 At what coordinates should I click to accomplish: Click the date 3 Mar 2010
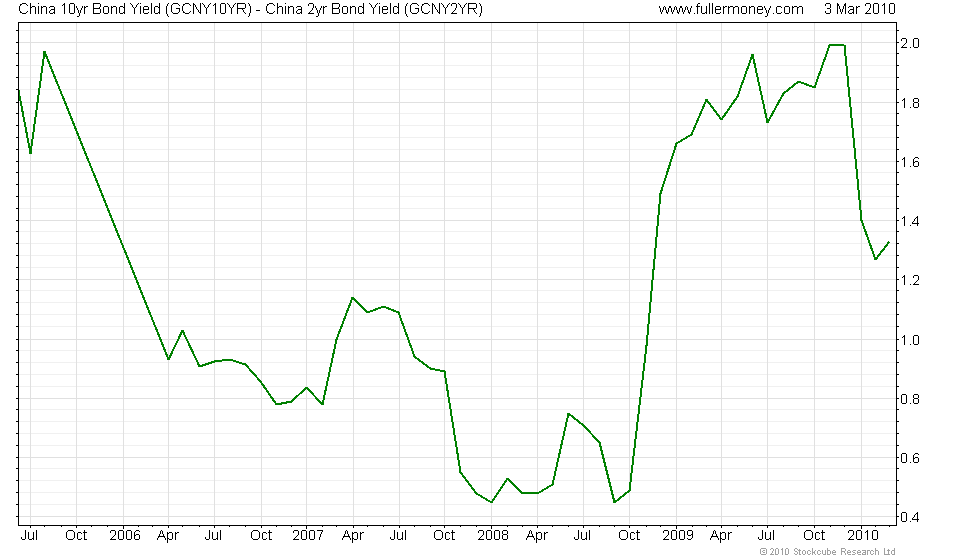coord(859,9)
